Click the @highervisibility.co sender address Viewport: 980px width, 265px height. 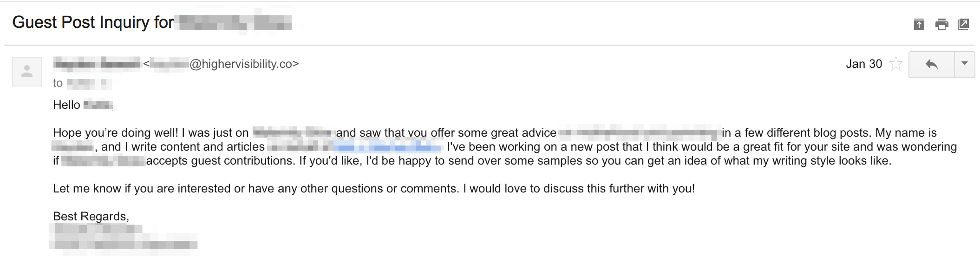coord(244,64)
